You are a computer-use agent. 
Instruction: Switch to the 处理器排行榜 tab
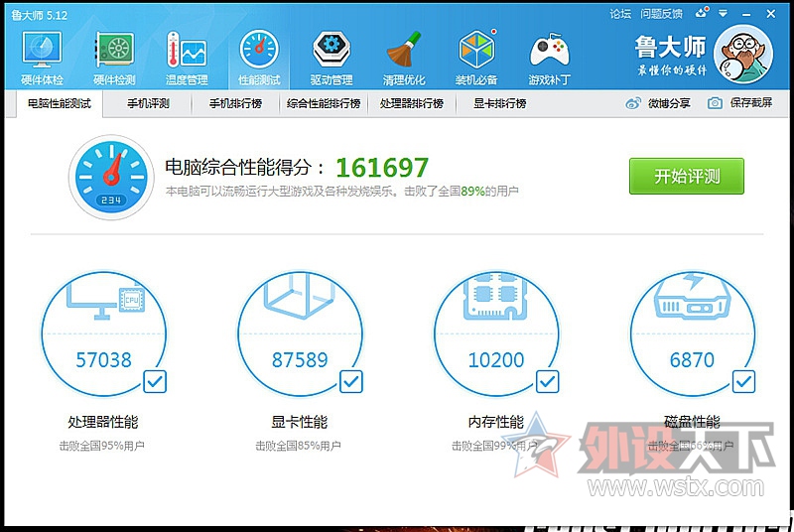[x=412, y=104]
